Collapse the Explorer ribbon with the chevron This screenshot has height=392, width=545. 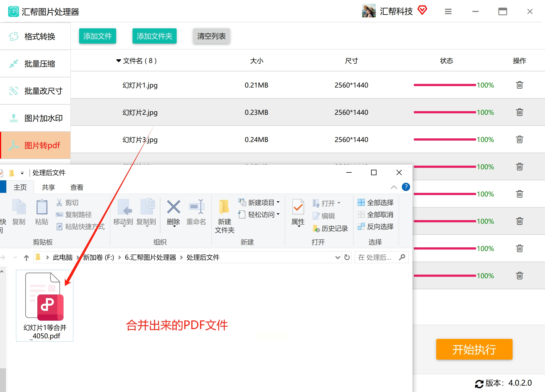tap(394, 187)
